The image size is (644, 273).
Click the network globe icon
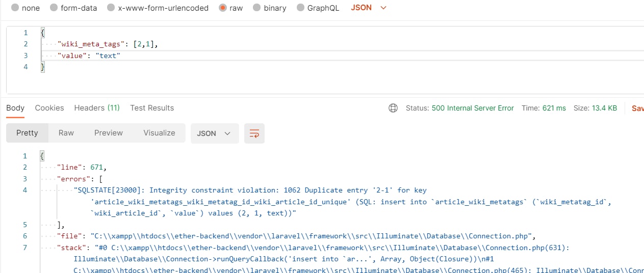tap(393, 108)
